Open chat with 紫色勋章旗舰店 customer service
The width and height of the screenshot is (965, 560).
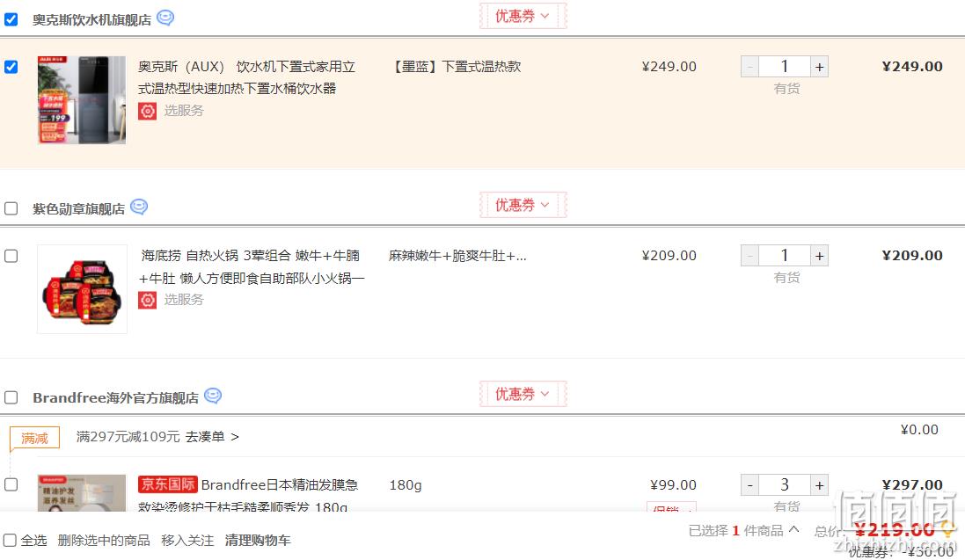pos(139,207)
